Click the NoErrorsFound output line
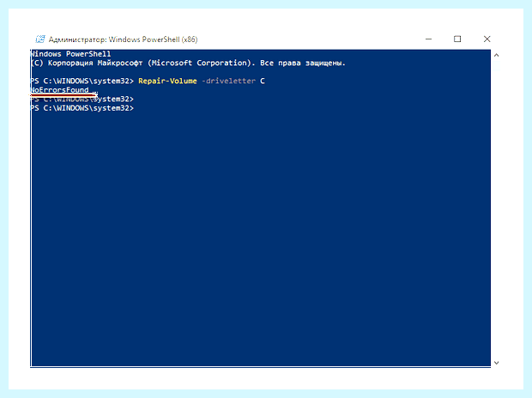Viewport: 532px width, 398px height. tap(60, 90)
